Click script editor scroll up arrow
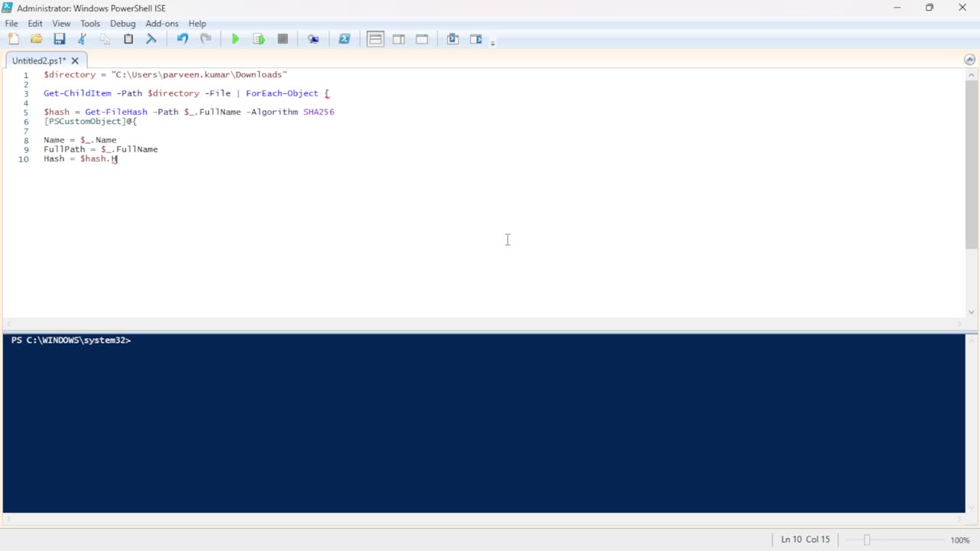 tap(971, 74)
